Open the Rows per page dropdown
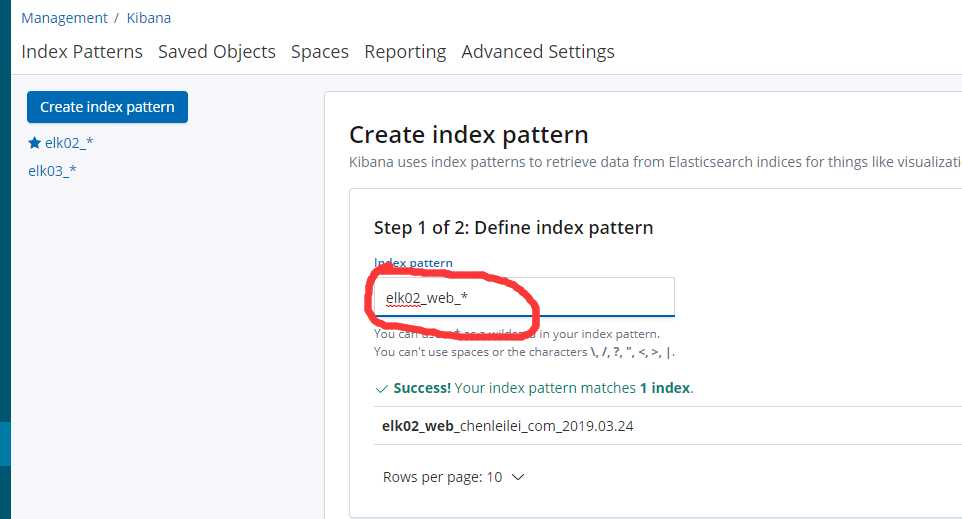The width and height of the screenshot is (962, 519). (x=453, y=477)
